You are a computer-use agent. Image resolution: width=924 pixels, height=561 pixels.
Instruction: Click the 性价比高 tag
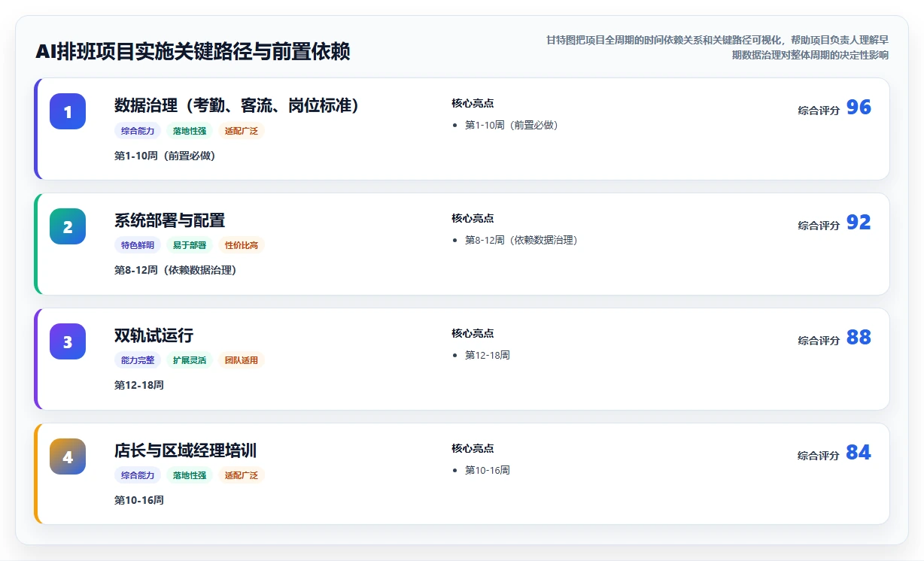[242, 245]
